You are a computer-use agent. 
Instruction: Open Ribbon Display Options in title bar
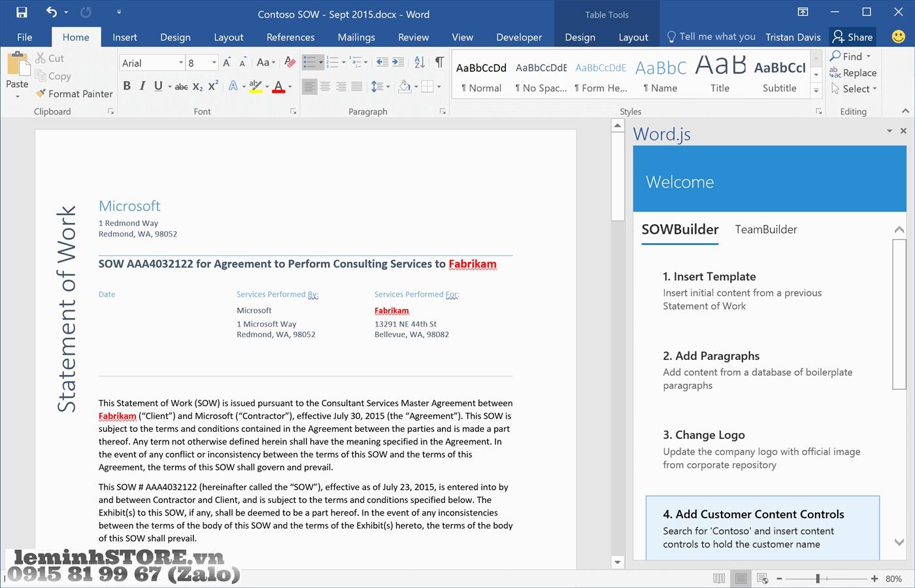click(x=803, y=12)
